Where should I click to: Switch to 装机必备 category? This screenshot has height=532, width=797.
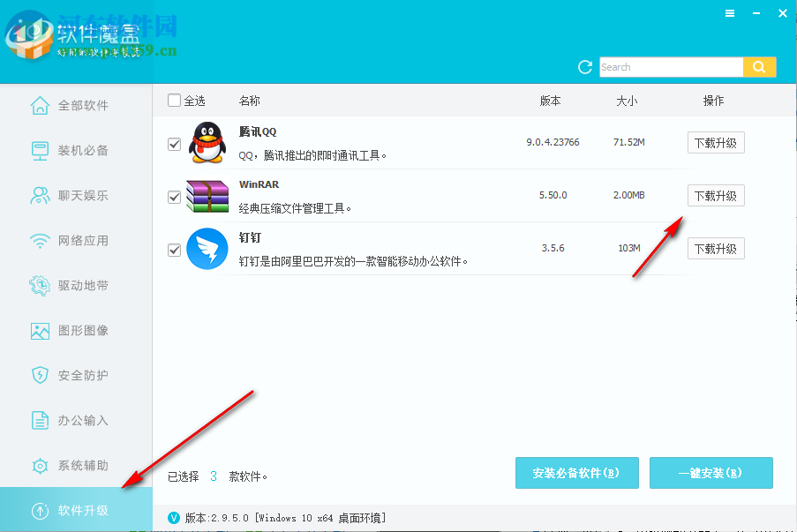[x=76, y=150]
